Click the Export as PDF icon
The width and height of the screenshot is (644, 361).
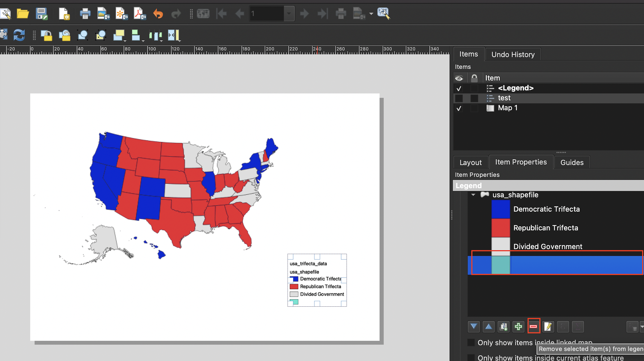point(140,14)
